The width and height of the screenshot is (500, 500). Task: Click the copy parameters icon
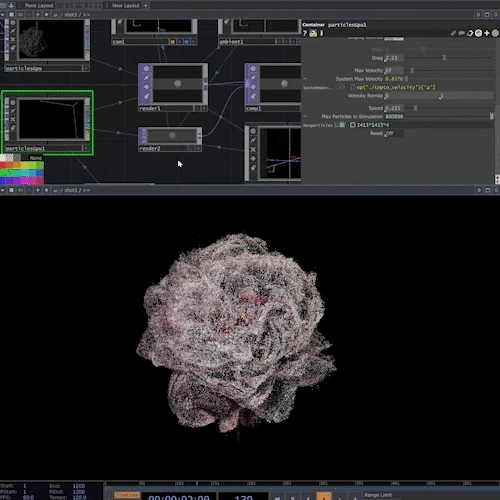470,33
